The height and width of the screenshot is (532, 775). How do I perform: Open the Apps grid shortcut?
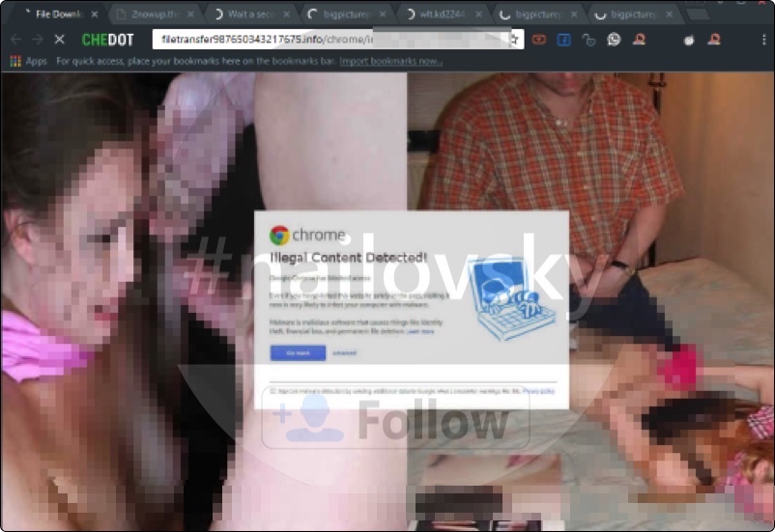28,61
